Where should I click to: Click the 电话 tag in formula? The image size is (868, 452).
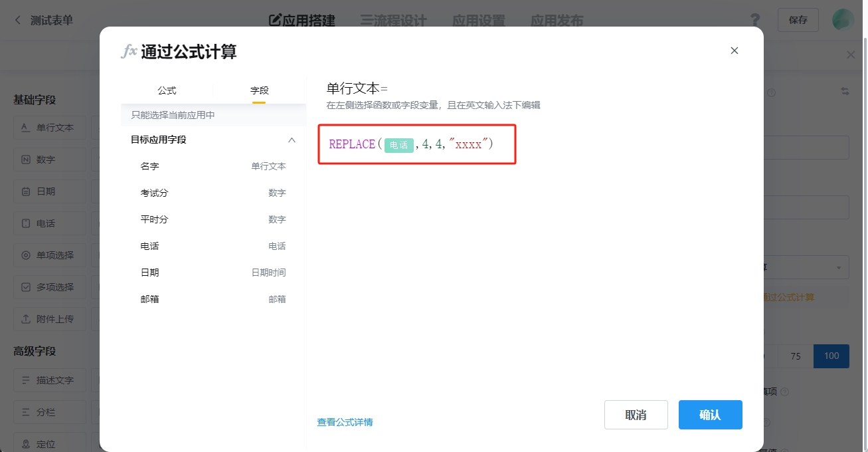398,145
